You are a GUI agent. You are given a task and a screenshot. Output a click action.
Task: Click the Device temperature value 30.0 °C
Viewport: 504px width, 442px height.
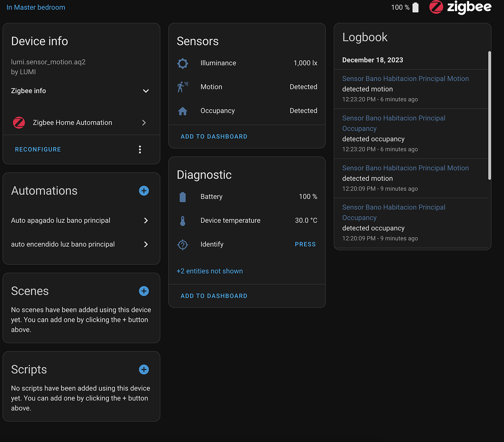(x=306, y=220)
